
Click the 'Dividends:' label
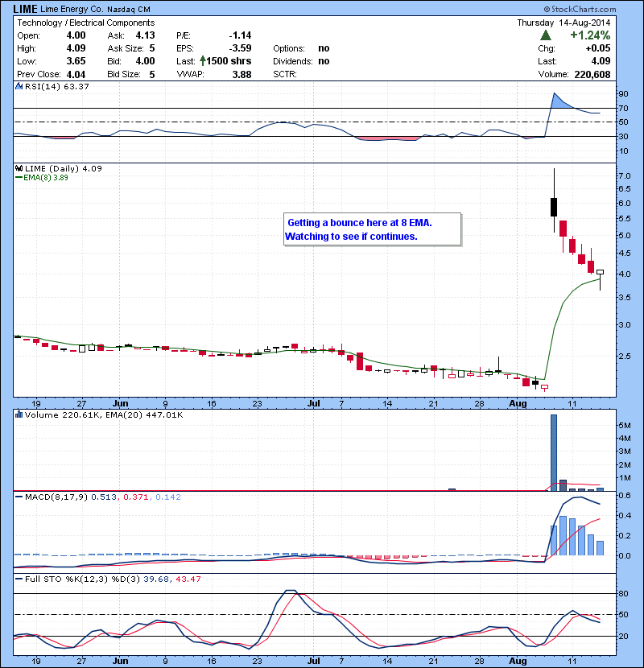point(293,61)
